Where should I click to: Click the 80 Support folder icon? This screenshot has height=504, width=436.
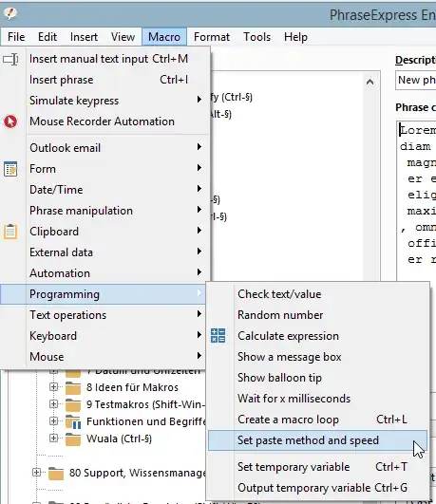56,473
